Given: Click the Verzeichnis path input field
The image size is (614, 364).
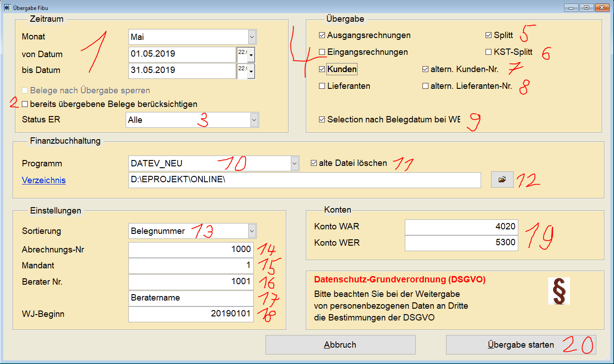Looking at the screenshot, I should click(305, 180).
